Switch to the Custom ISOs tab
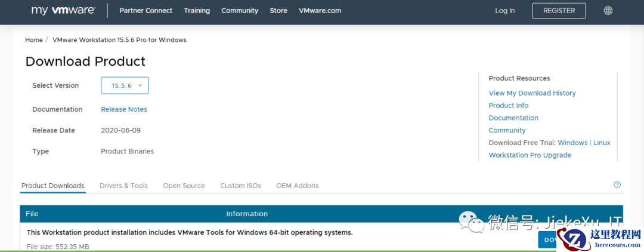The height and width of the screenshot is (252, 644). click(x=241, y=186)
